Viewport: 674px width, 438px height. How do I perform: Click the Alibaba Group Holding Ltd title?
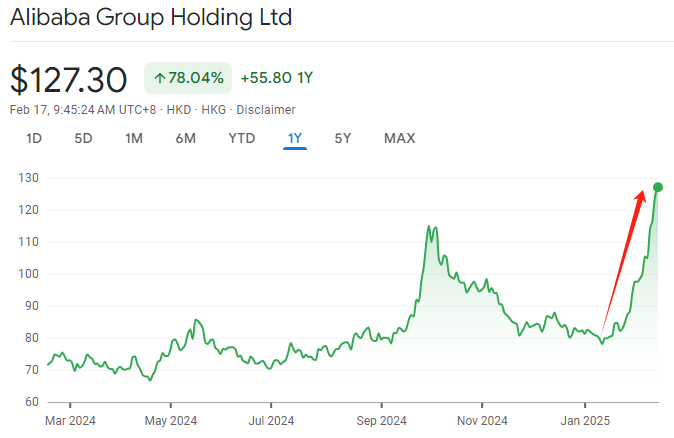[x=152, y=20]
